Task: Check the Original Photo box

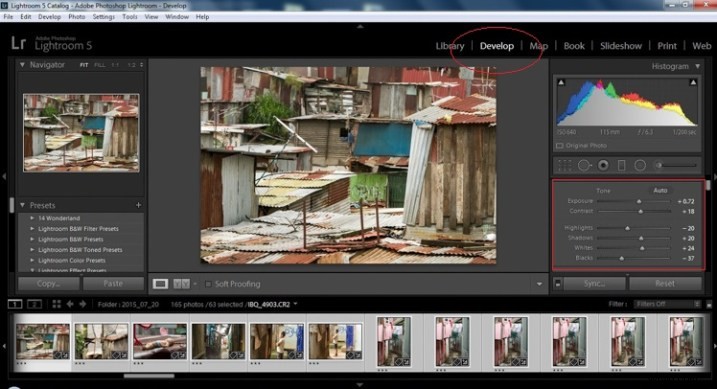Action: coord(559,145)
